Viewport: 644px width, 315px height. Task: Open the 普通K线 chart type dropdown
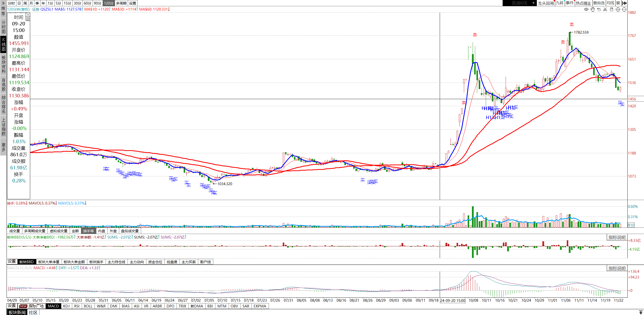[x=520, y=3]
